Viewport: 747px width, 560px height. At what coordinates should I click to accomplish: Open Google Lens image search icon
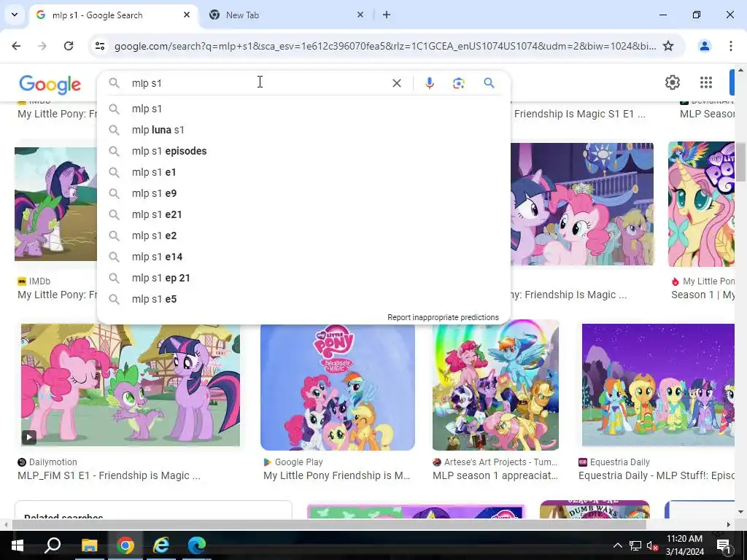[x=458, y=83]
